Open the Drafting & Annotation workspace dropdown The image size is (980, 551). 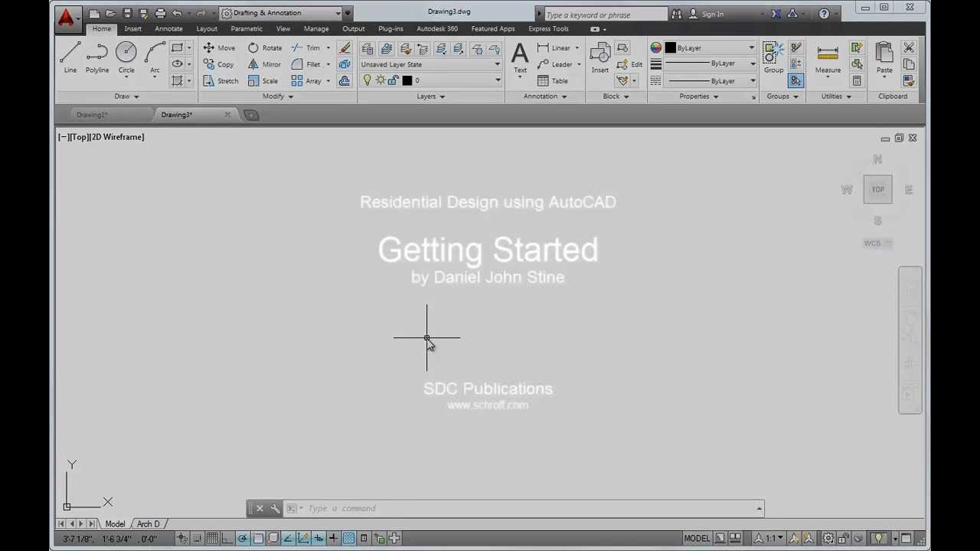pos(280,13)
